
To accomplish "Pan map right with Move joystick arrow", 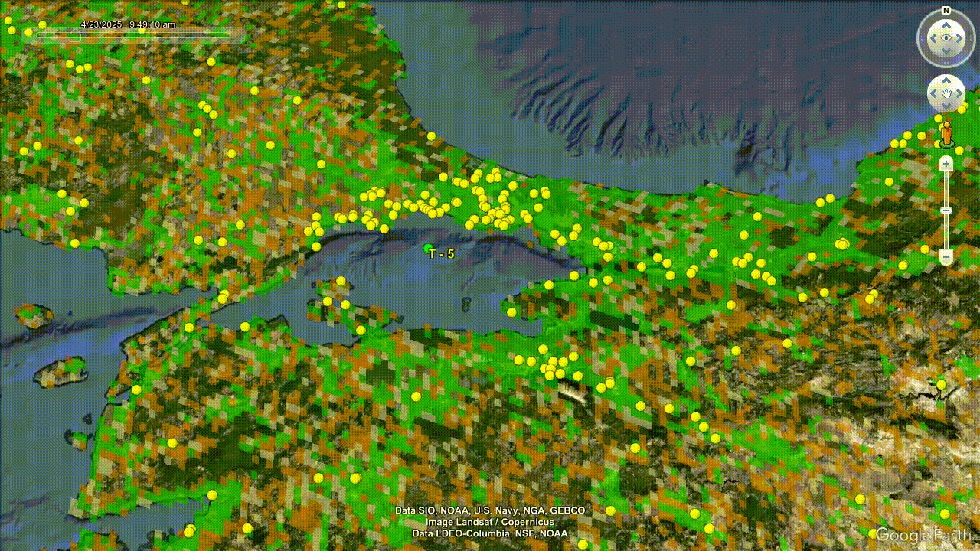I will click(x=960, y=93).
